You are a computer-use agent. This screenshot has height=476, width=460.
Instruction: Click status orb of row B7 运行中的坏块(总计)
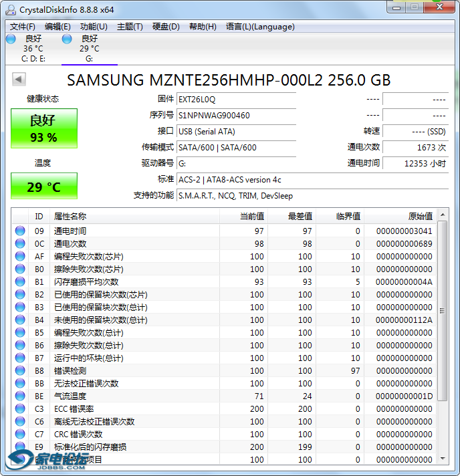click(20, 358)
